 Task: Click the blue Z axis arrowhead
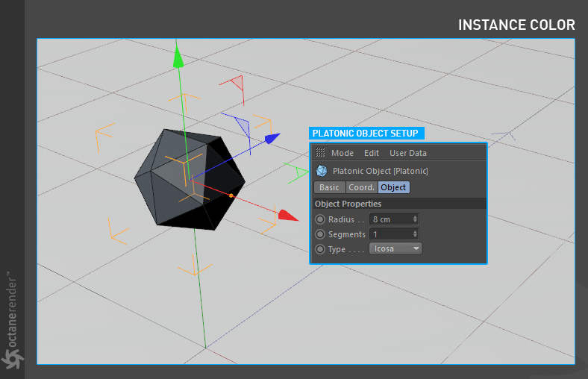tap(272, 138)
